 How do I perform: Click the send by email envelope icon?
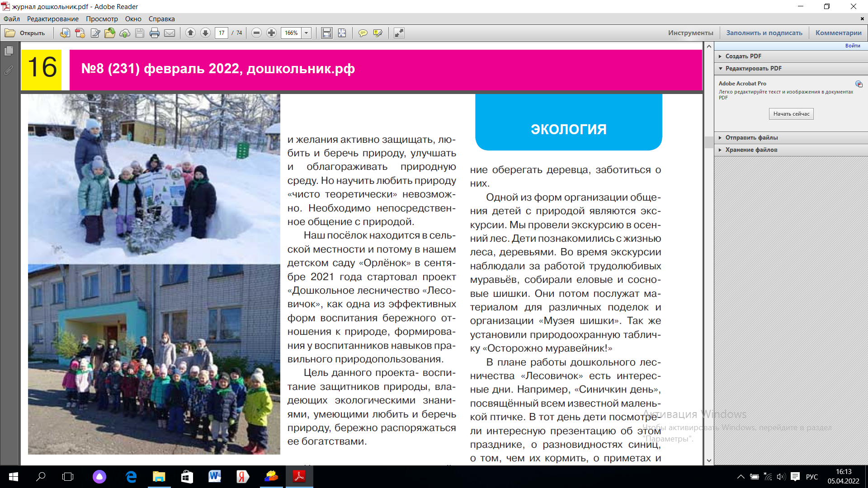tap(170, 33)
